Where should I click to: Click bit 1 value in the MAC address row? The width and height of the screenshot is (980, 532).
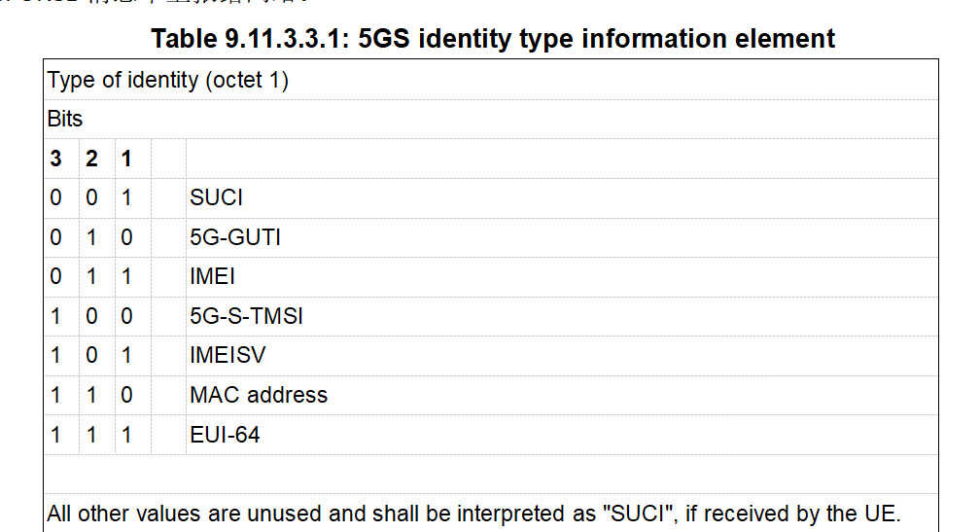click(x=126, y=395)
